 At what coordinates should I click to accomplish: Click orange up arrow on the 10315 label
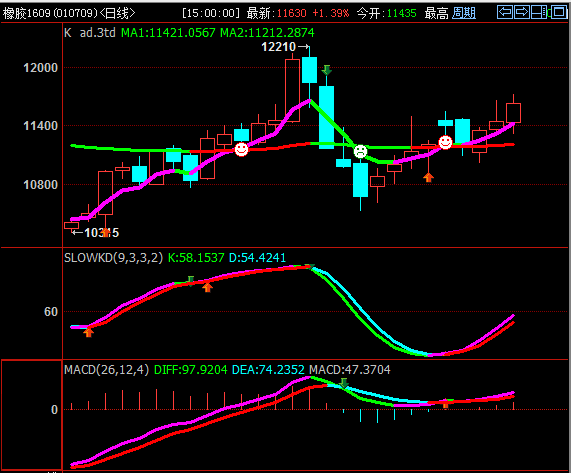click(x=105, y=232)
